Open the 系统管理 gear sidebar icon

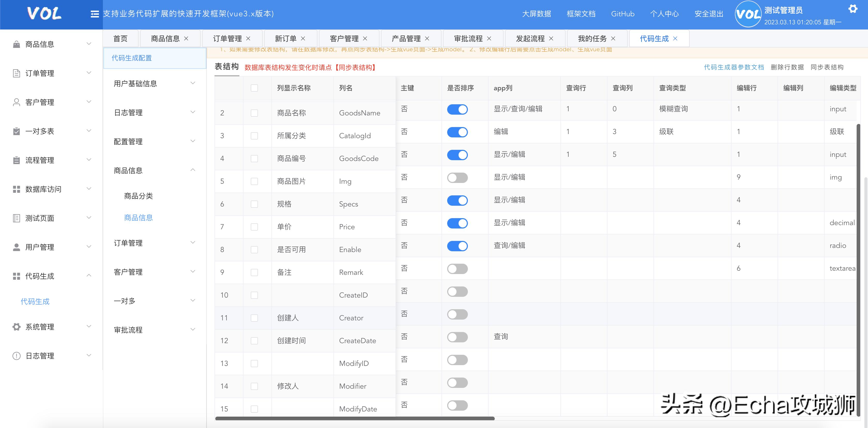point(16,326)
